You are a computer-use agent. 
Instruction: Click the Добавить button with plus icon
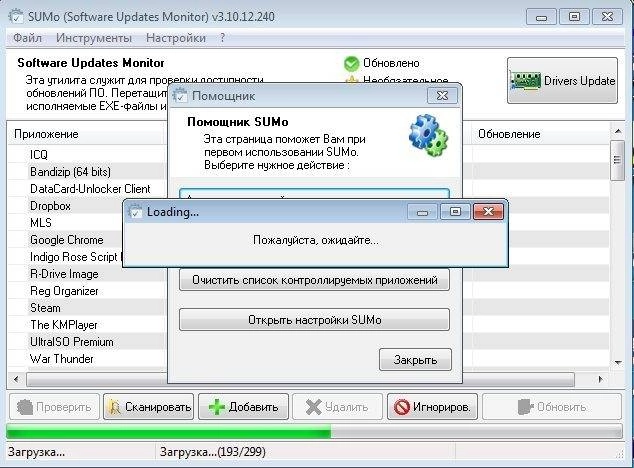[x=243, y=407]
